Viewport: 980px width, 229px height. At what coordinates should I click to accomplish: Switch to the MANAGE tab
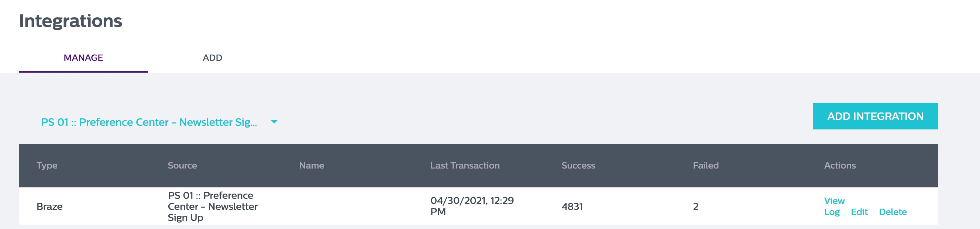83,58
